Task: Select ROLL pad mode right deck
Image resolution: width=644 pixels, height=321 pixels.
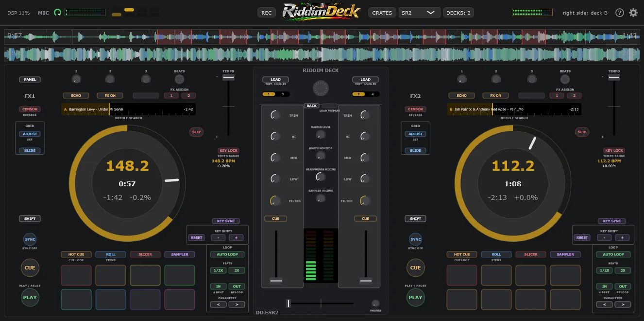Action: [x=496, y=254]
